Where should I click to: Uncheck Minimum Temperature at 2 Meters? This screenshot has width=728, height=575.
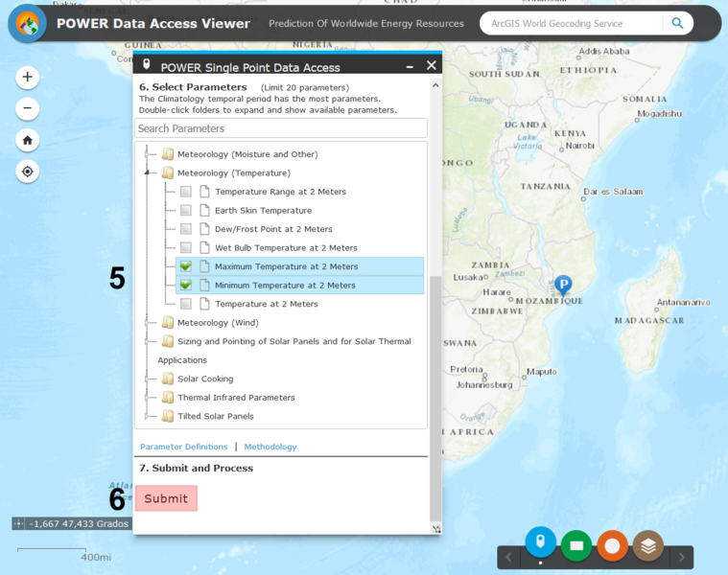186,286
